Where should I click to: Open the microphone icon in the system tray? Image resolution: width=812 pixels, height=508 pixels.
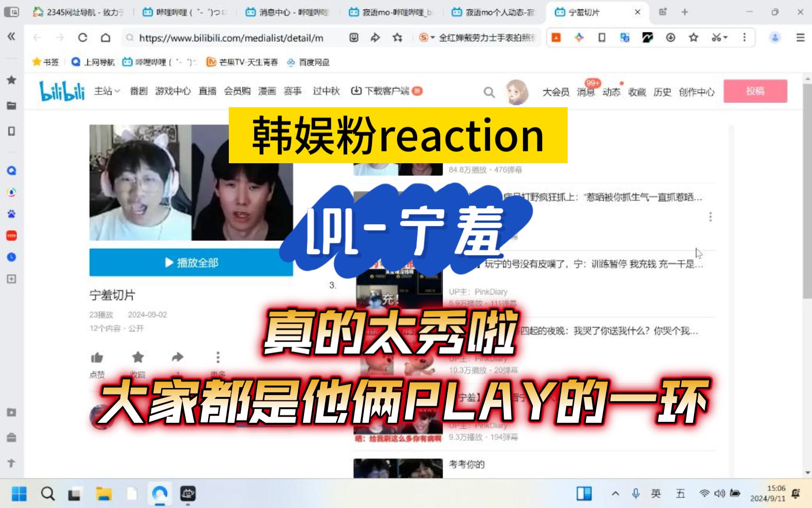click(636, 493)
